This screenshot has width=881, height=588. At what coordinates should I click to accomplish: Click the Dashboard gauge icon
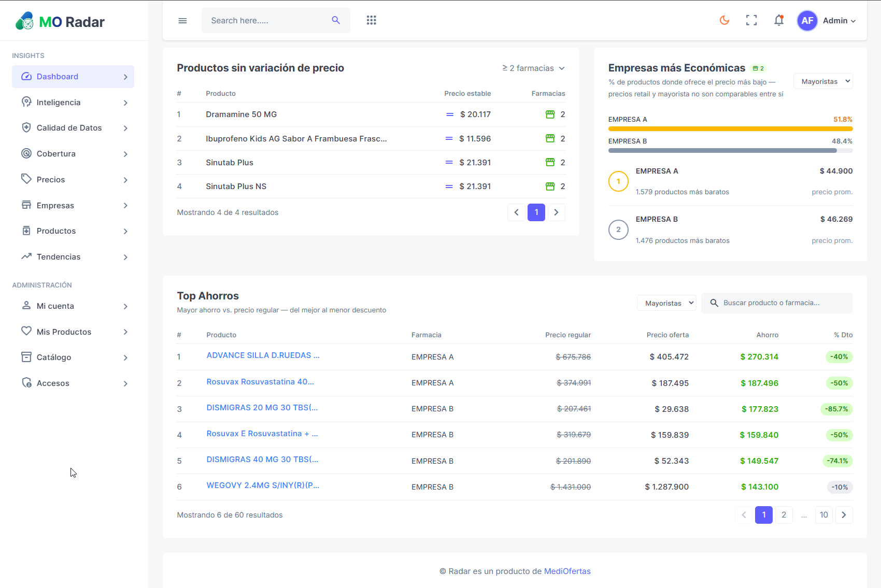click(26, 77)
